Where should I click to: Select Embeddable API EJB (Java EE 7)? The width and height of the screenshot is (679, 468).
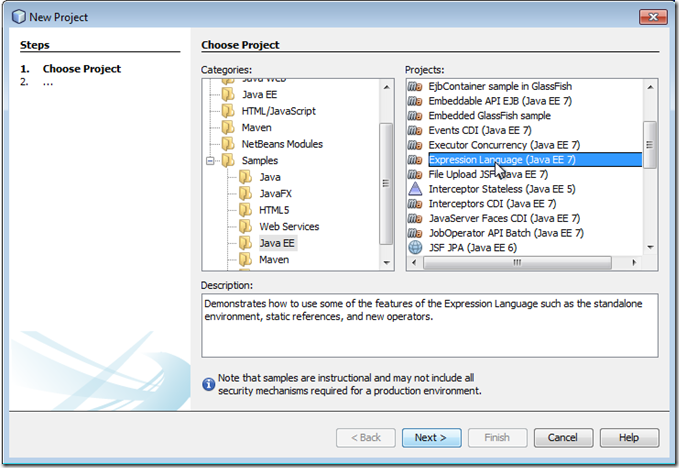[x=500, y=101]
